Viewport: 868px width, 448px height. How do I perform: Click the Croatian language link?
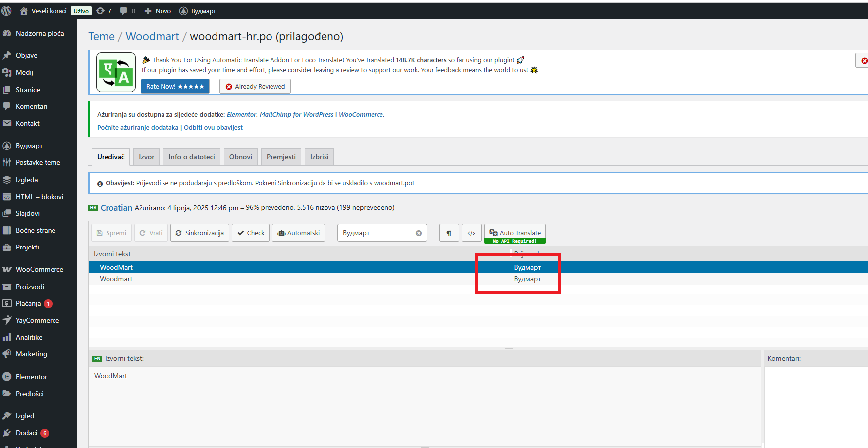116,208
